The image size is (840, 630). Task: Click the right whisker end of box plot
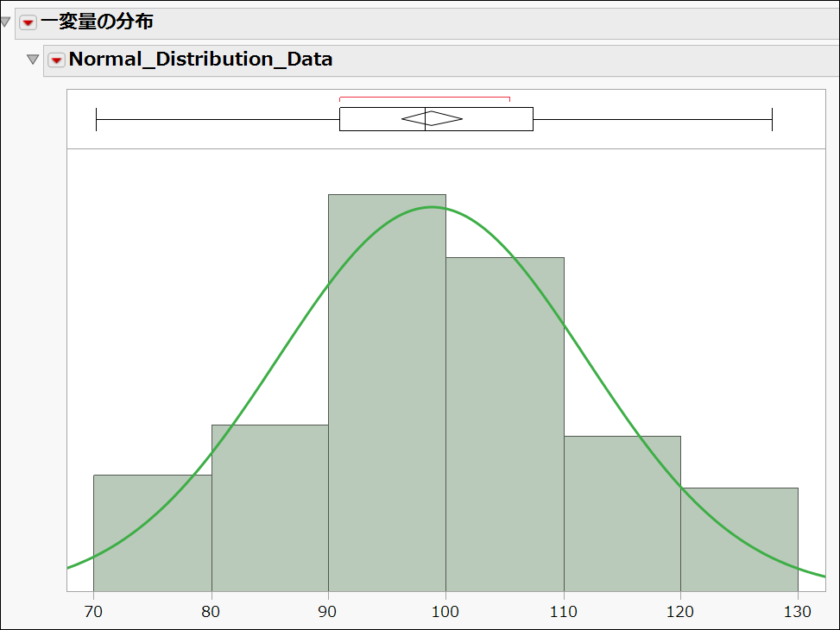point(772,119)
